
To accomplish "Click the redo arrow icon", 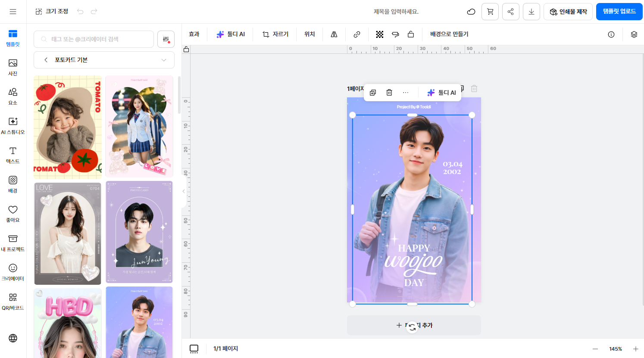I will [x=94, y=12].
